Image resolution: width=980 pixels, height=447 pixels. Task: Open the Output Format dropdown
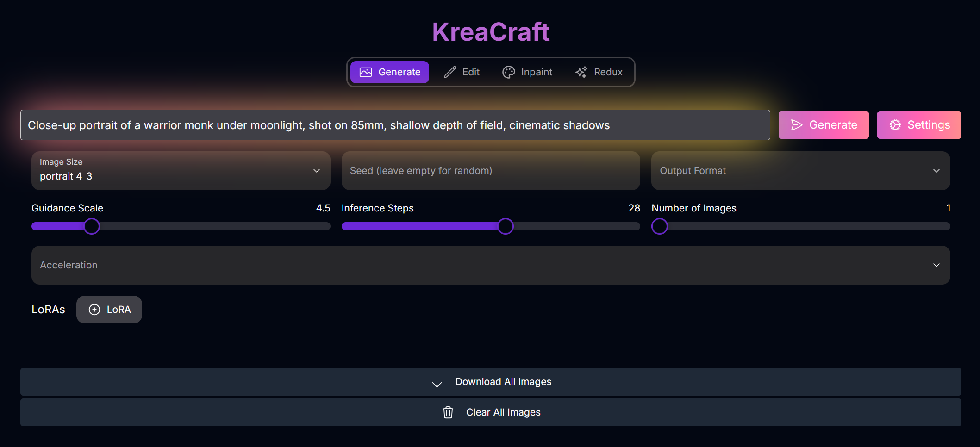coord(801,171)
